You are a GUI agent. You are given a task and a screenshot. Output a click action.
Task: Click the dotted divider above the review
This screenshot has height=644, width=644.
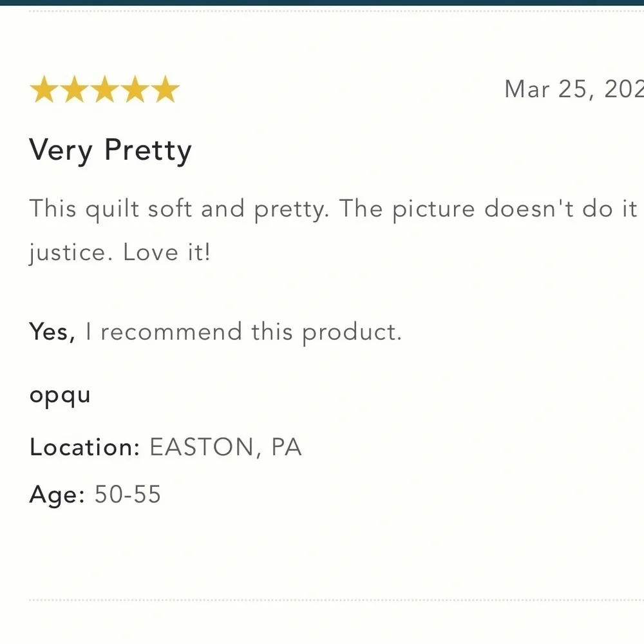336,11
